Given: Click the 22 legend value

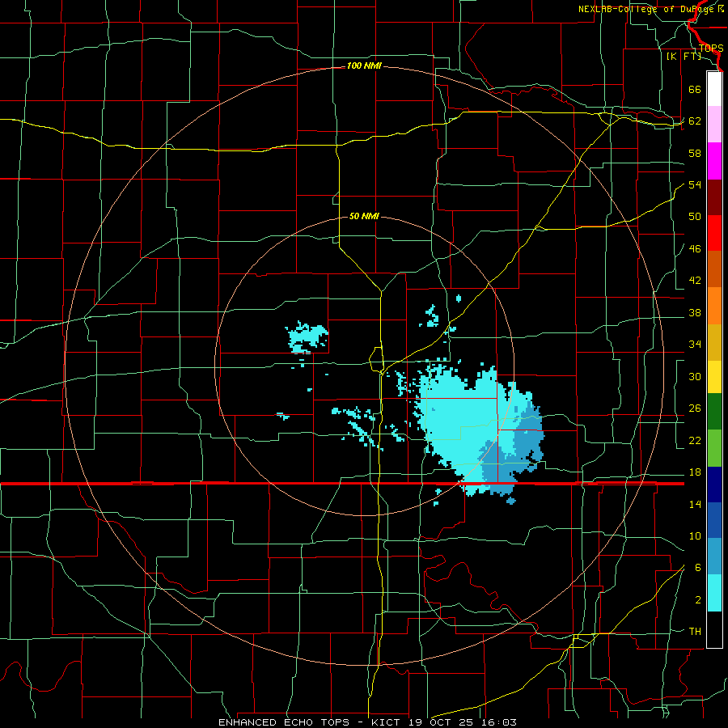Looking at the screenshot, I should click(x=695, y=440).
